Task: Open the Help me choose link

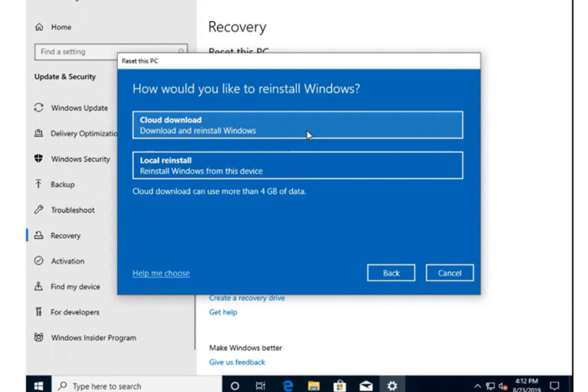Action: click(x=161, y=273)
